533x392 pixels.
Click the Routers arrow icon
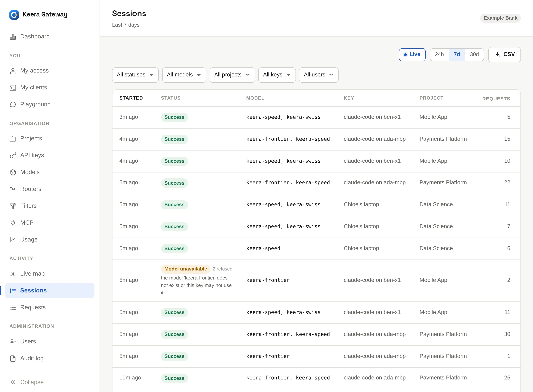tap(13, 189)
